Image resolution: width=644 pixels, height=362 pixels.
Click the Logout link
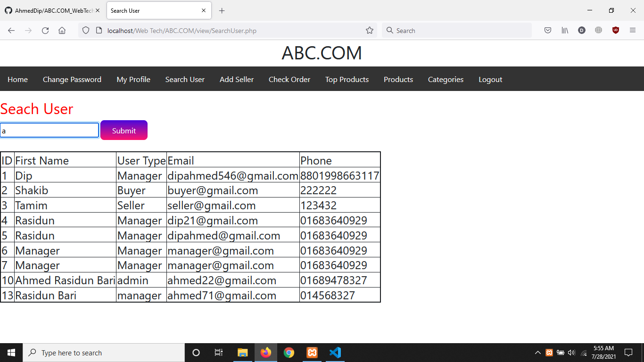pos(490,79)
